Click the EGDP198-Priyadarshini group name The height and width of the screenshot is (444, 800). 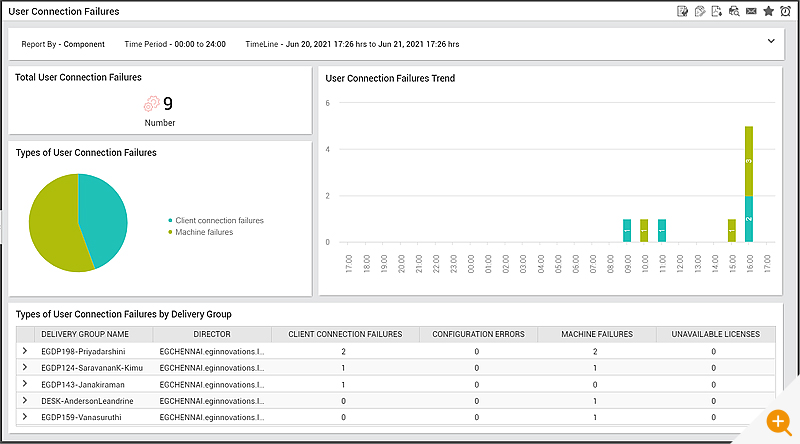point(83,352)
